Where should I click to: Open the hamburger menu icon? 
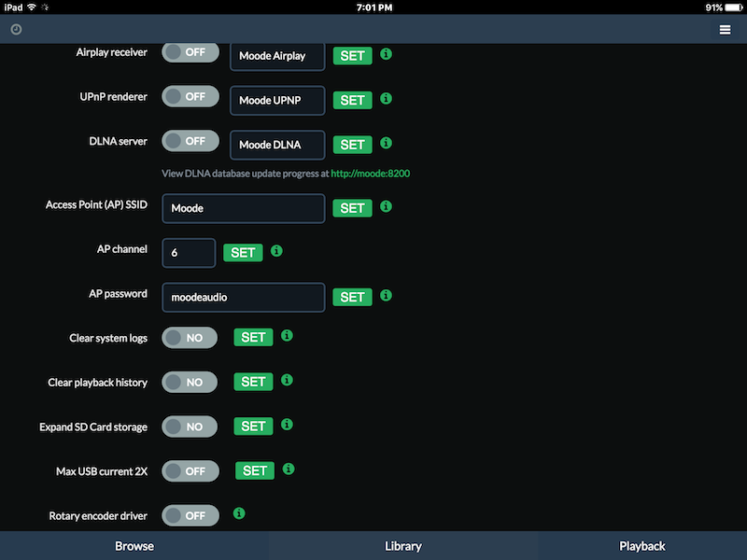tap(725, 30)
